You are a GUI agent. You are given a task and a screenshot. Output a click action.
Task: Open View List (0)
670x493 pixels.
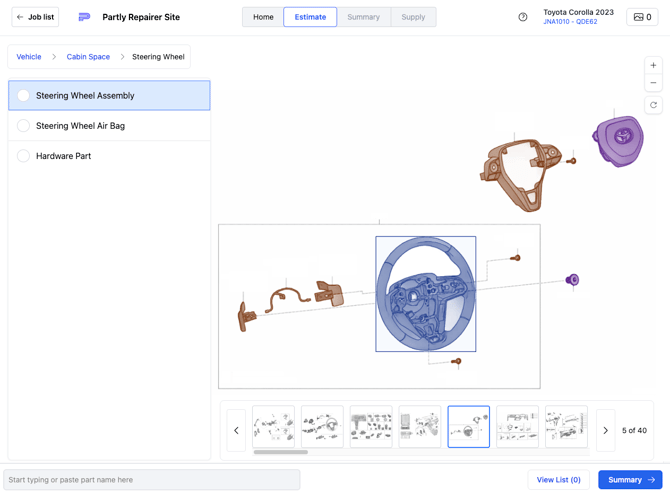click(558, 480)
